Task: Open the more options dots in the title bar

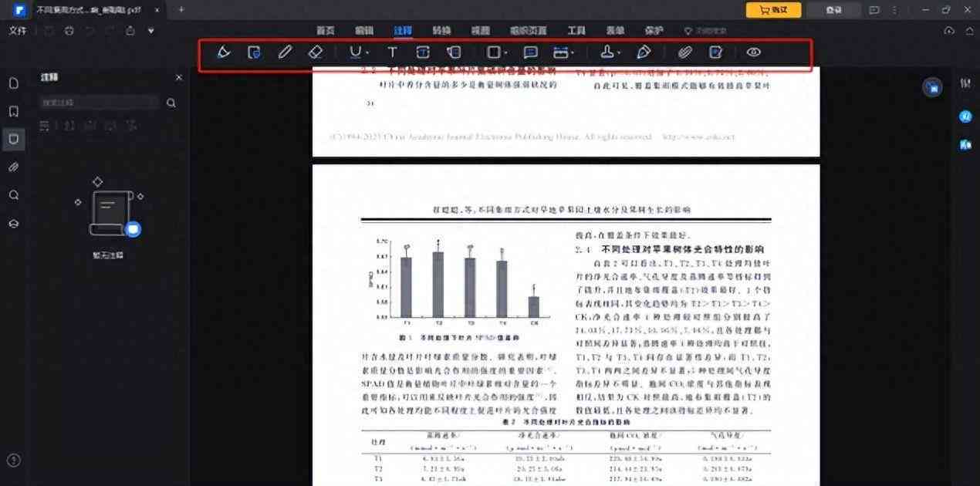Action: (896, 10)
